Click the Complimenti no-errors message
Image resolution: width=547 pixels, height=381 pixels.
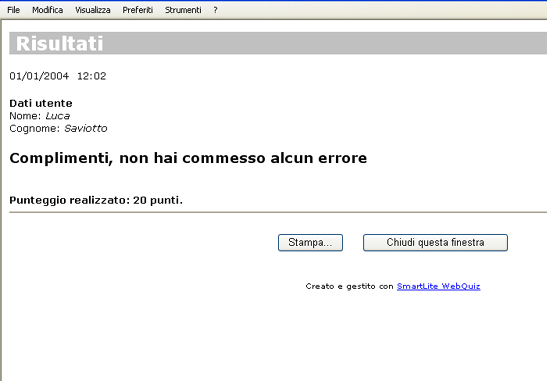[188, 158]
